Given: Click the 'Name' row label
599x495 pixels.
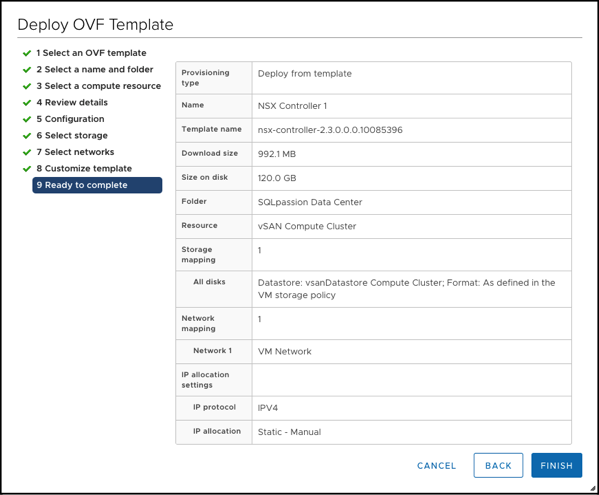Looking at the screenshot, I should click(x=193, y=105).
